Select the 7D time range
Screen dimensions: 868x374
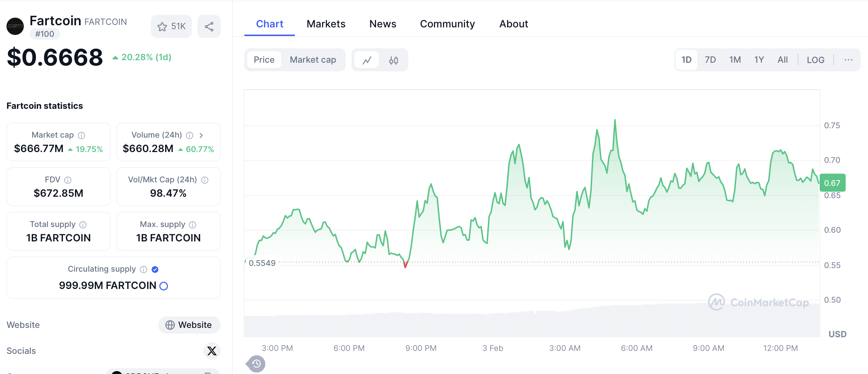[710, 60]
